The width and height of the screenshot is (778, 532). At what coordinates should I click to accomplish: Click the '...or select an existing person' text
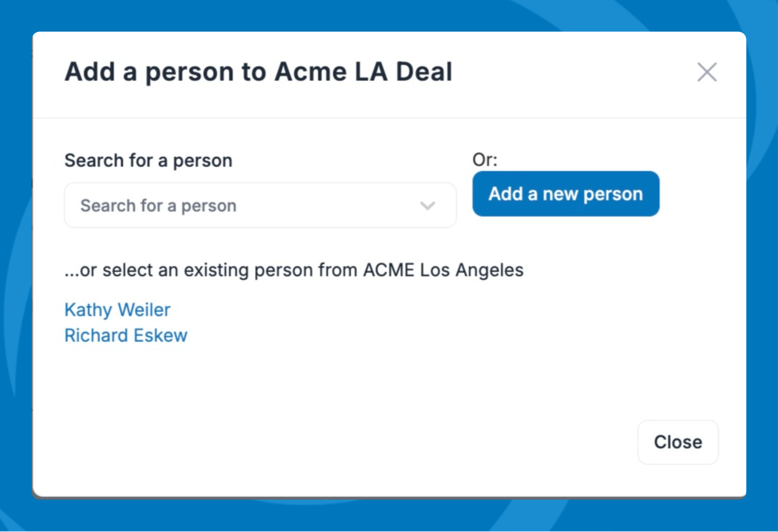click(x=294, y=270)
